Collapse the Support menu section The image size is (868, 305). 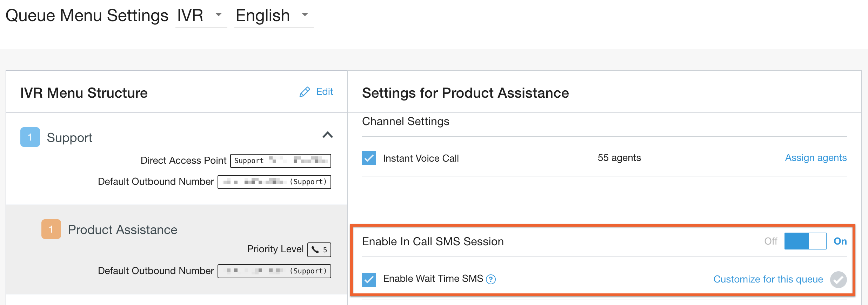pyautogui.click(x=327, y=135)
